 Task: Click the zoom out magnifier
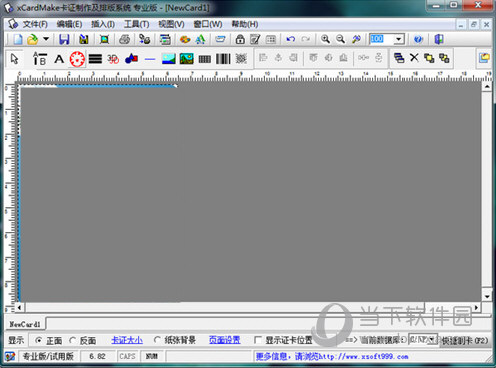coord(340,39)
